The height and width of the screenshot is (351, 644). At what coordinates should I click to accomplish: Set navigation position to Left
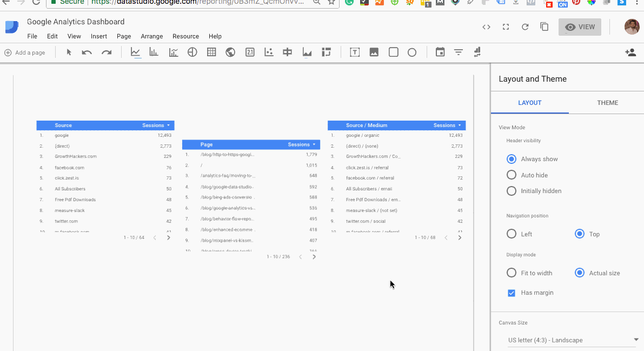tap(511, 234)
